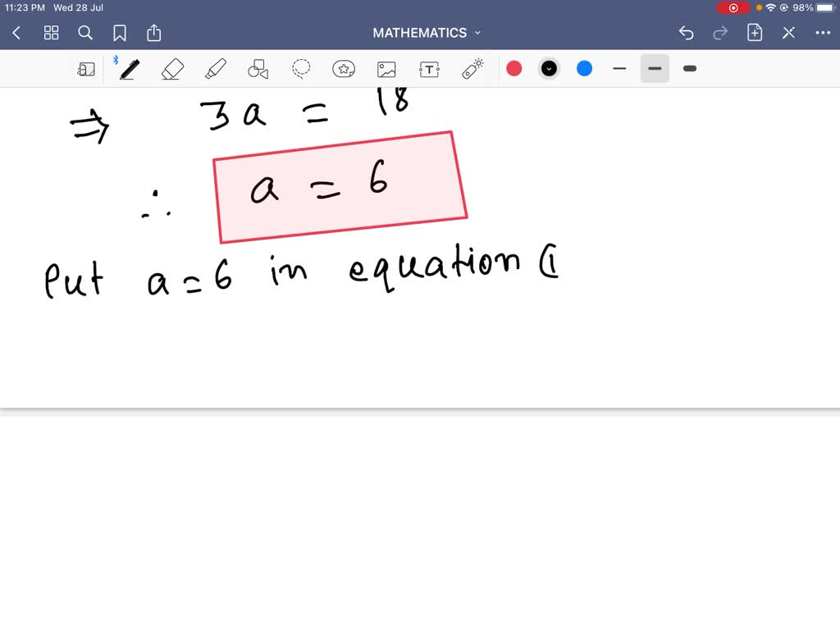Viewport: 840px width, 630px height.
Task: Activate the lasso selection tool
Action: [300, 69]
